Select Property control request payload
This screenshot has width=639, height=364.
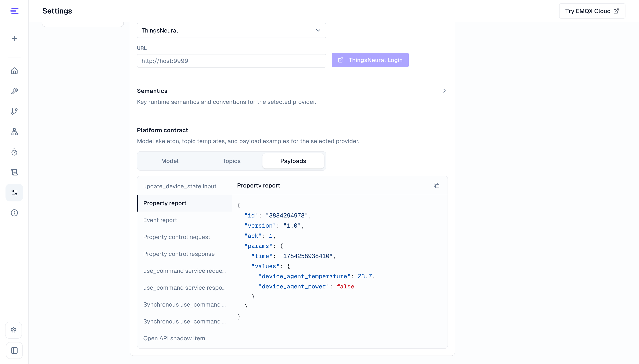tap(184, 237)
